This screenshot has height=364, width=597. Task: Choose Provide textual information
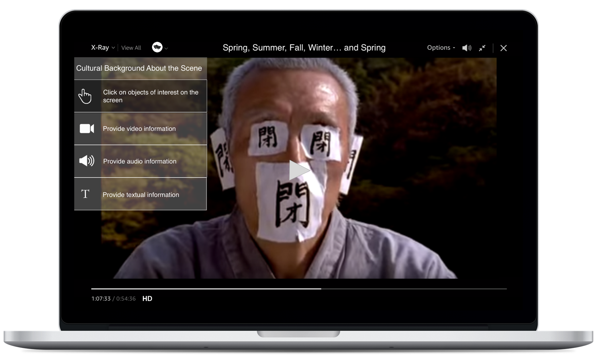coord(141,194)
